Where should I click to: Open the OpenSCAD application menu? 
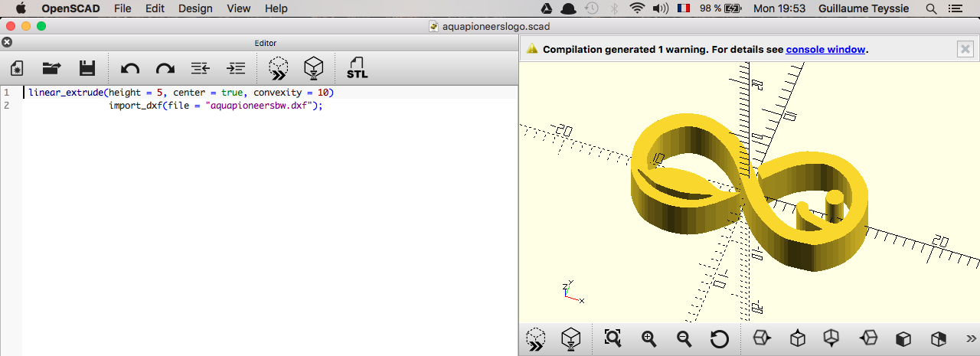70,8
